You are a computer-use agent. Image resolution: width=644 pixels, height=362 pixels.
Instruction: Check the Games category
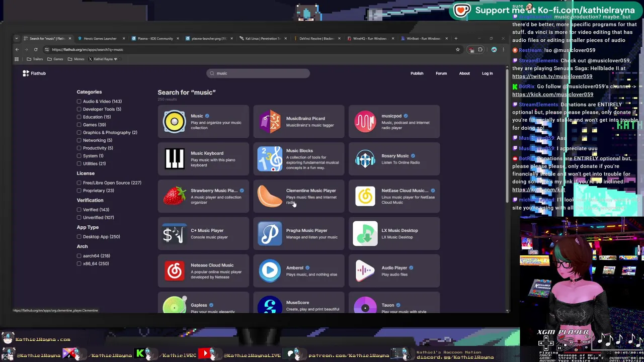pyautogui.click(x=79, y=125)
